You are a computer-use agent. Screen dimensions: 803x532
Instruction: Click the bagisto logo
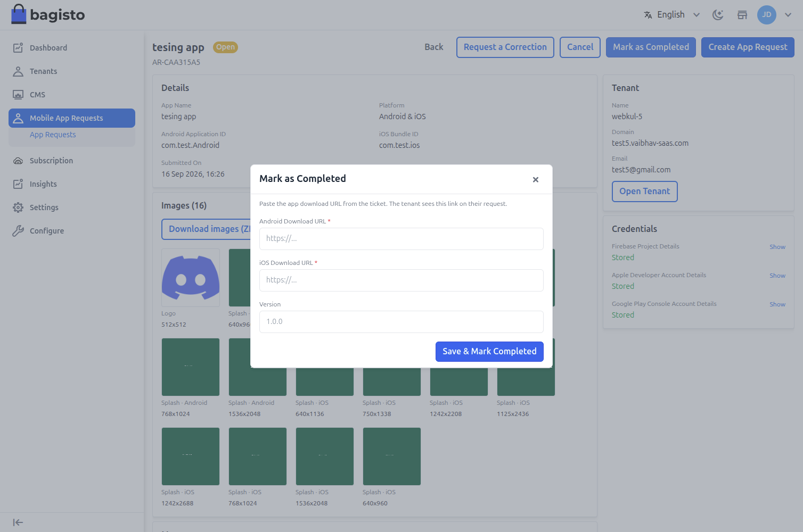48,14
